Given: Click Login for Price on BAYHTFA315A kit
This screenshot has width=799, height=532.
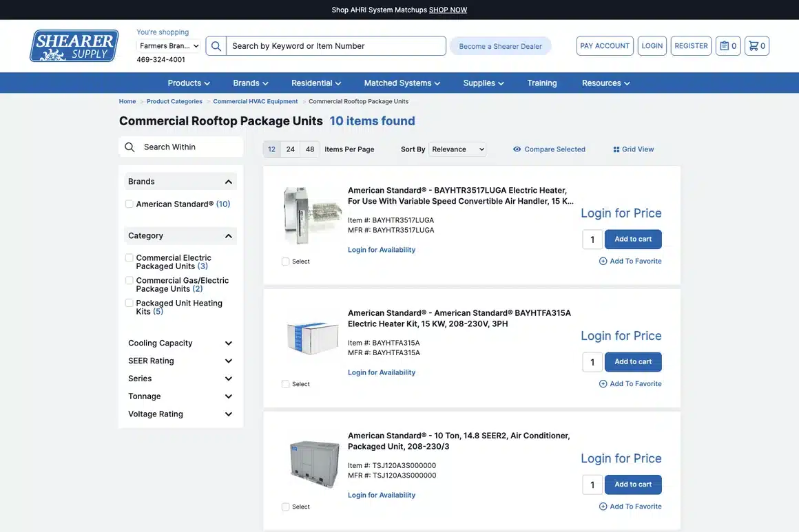Looking at the screenshot, I should click(x=621, y=336).
